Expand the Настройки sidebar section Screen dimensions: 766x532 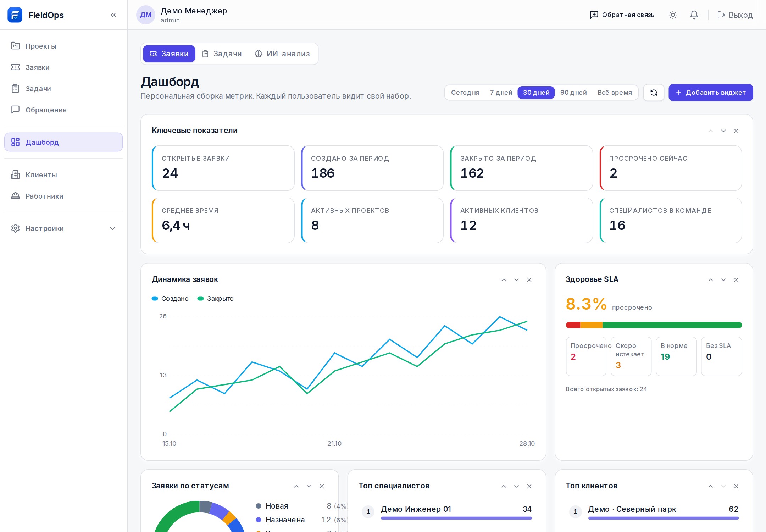click(x=63, y=228)
